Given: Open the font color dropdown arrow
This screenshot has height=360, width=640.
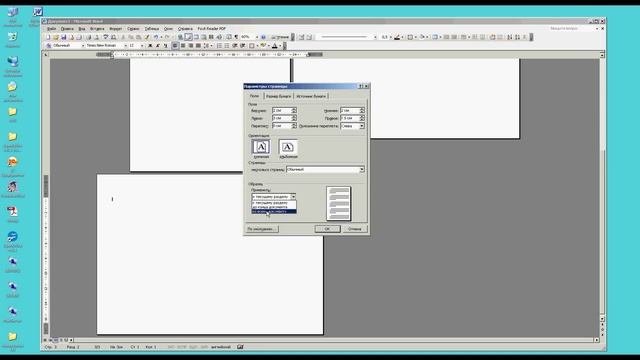Looking at the screenshot, I should 280,46.
